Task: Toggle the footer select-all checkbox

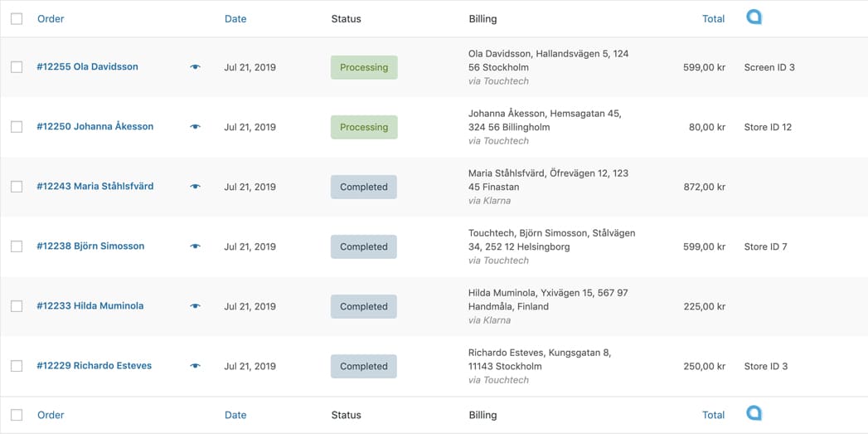Action: pos(17,415)
